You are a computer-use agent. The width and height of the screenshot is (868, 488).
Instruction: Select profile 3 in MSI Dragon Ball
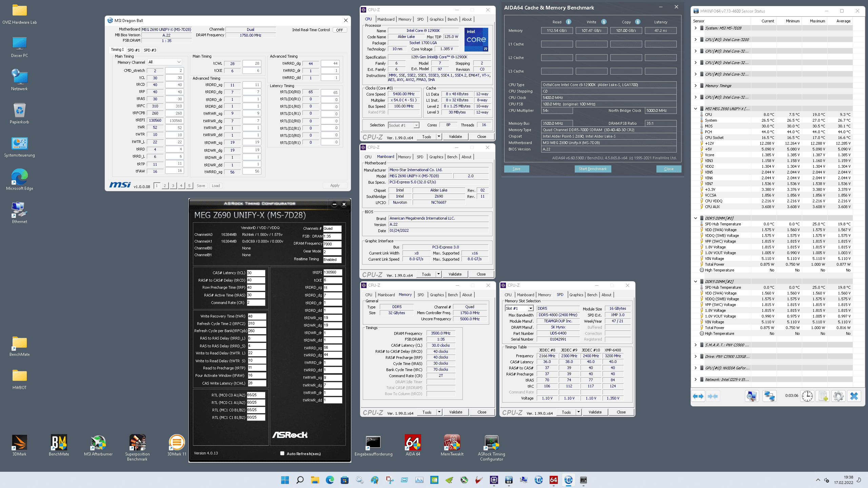[173, 186]
